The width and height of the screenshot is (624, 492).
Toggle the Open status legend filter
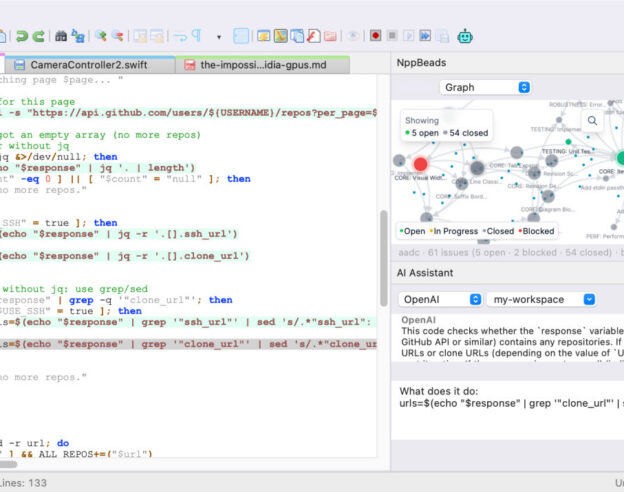pyautogui.click(x=412, y=231)
